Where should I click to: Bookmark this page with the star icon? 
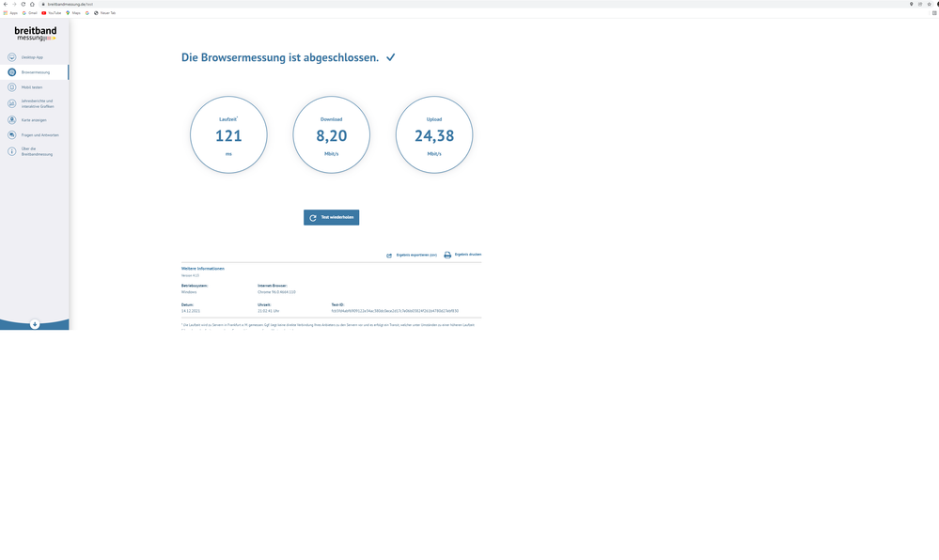pos(929,4)
